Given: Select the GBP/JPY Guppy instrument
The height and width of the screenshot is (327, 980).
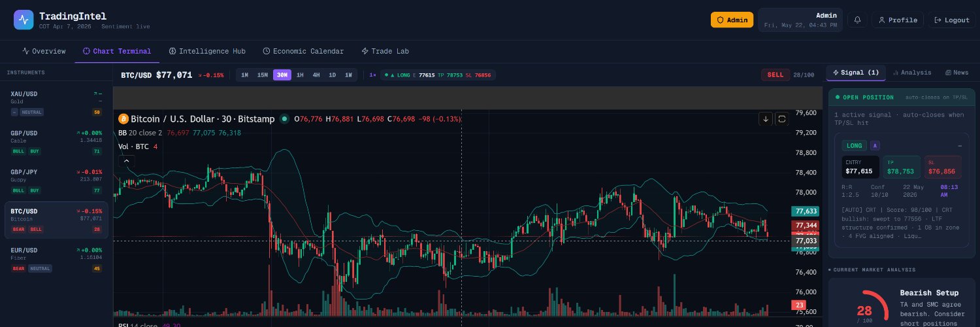Looking at the screenshot, I should pos(56,181).
